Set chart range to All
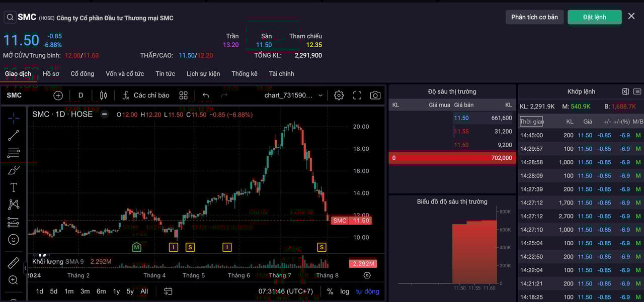Image resolution: width=644 pixels, height=302 pixels. click(x=144, y=291)
